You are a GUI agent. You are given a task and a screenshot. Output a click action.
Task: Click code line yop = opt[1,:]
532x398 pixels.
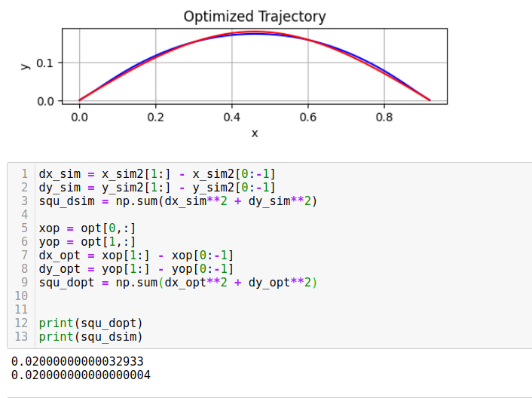(x=87, y=242)
